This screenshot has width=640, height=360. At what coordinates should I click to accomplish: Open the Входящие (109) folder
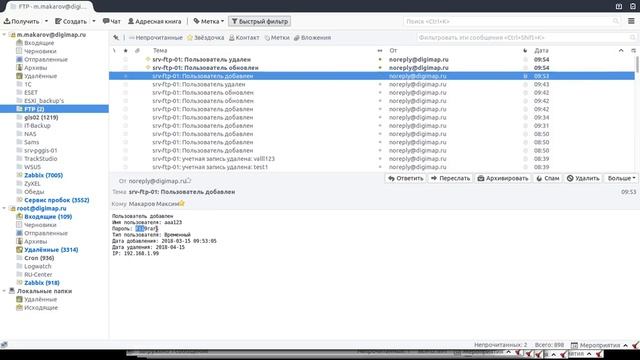[x=48, y=217]
